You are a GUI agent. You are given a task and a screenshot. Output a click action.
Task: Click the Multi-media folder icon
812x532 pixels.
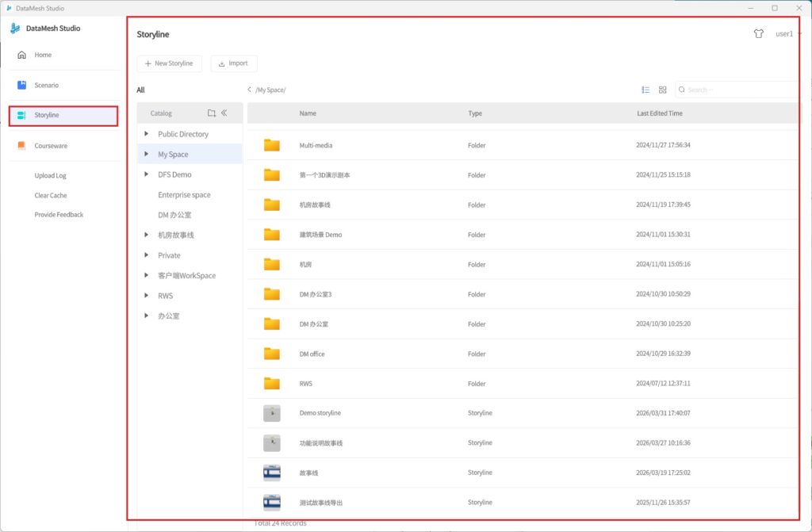pyautogui.click(x=272, y=145)
